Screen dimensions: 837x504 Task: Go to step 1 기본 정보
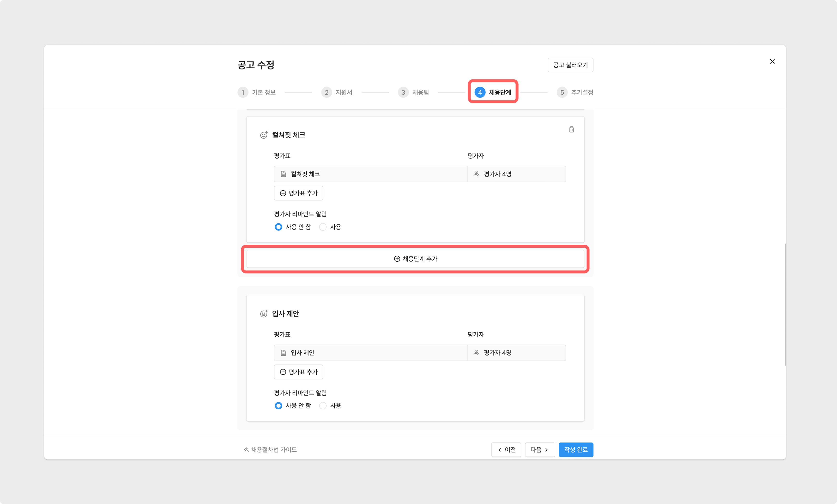(257, 92)
